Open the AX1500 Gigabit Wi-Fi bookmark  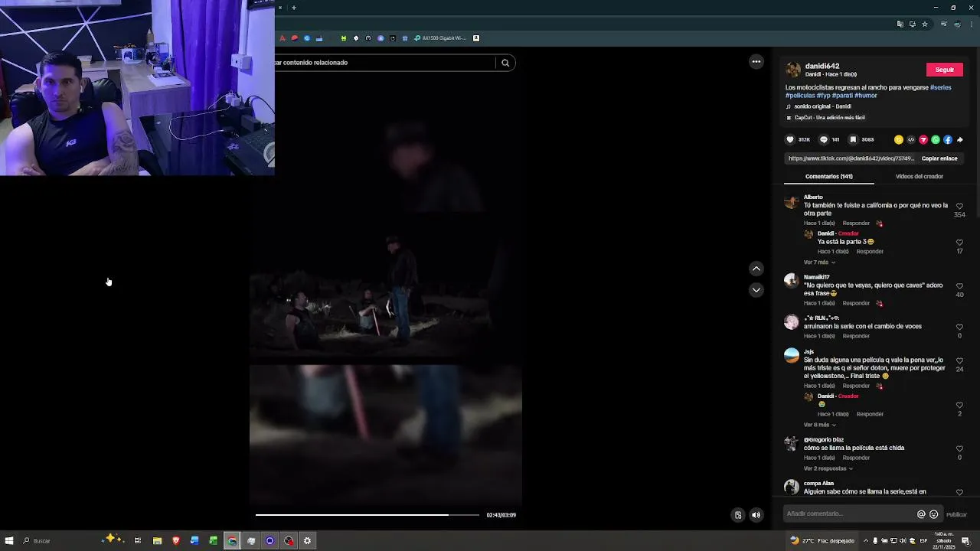(440, 38)
